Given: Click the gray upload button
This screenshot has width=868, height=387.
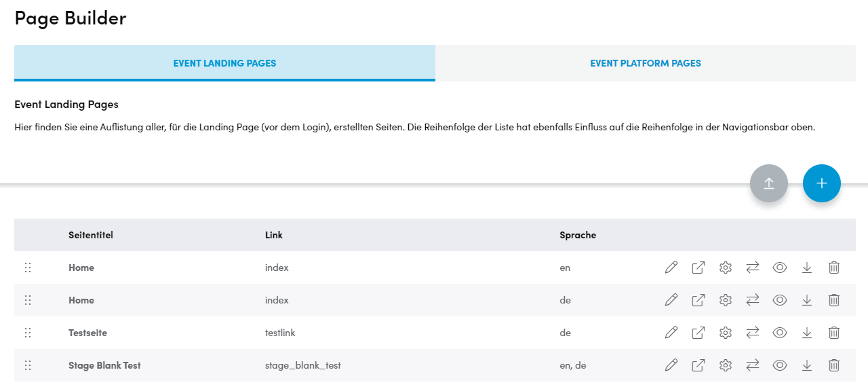Looking at the screenshot, I should (769, 183).
